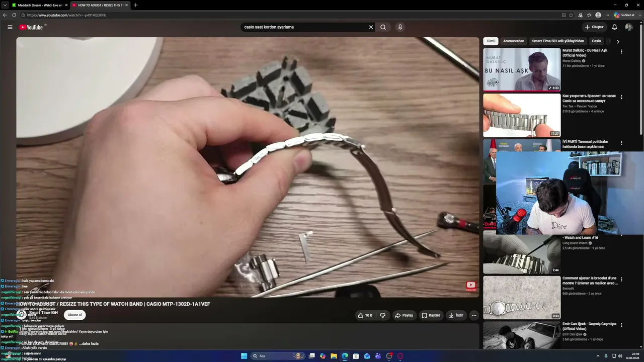
Task: Open the Windows Start menu
Action: 244,356
